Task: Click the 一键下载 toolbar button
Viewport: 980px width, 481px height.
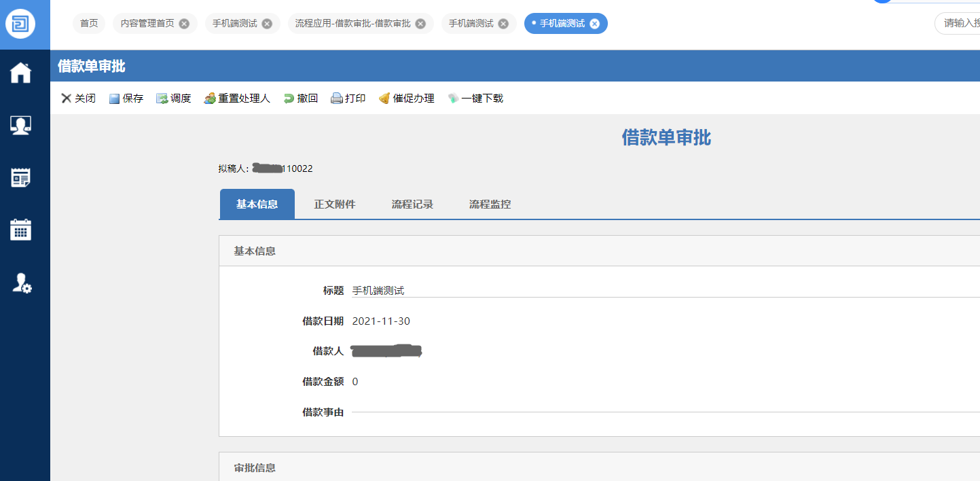Action: [x=475, y=99]
